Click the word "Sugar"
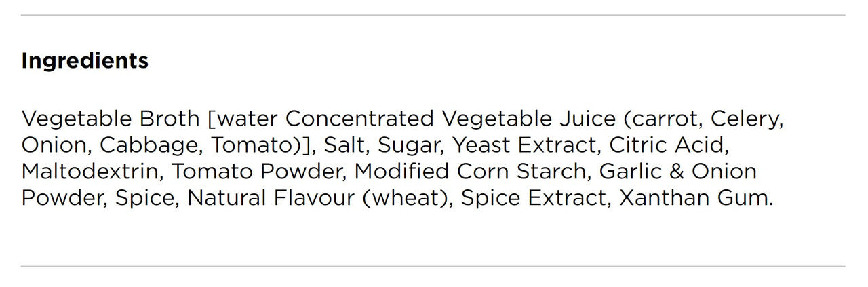This screenshot has width=868, height=287. click(x=410, y=145)
